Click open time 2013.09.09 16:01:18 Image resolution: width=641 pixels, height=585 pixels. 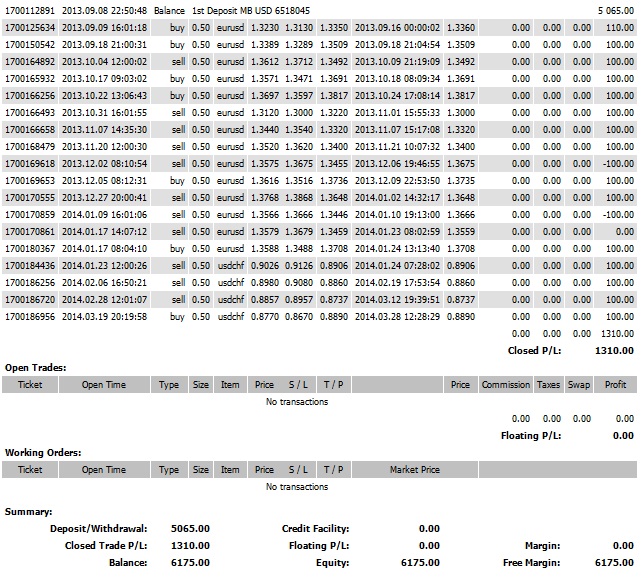pos(104,28)
